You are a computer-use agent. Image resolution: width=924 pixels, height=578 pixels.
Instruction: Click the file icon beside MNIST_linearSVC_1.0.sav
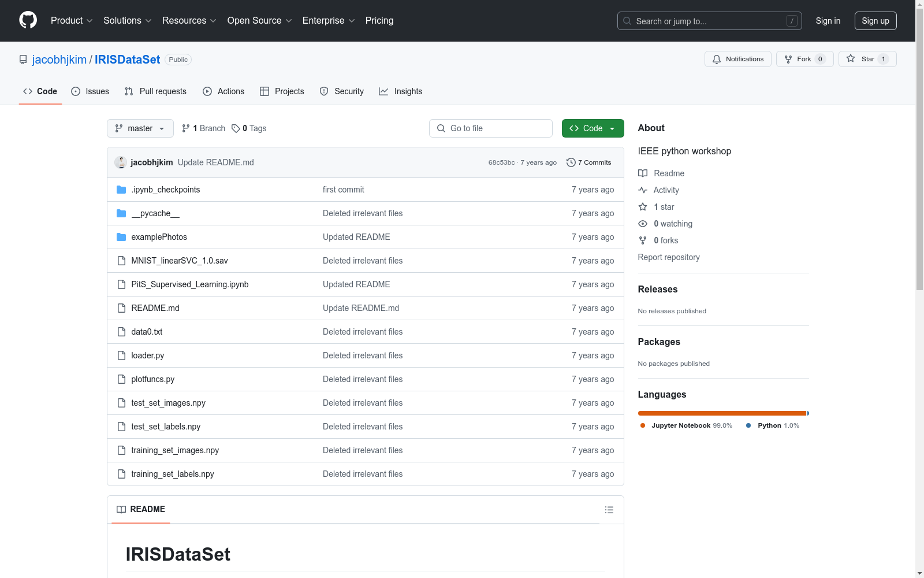(121, 261)
